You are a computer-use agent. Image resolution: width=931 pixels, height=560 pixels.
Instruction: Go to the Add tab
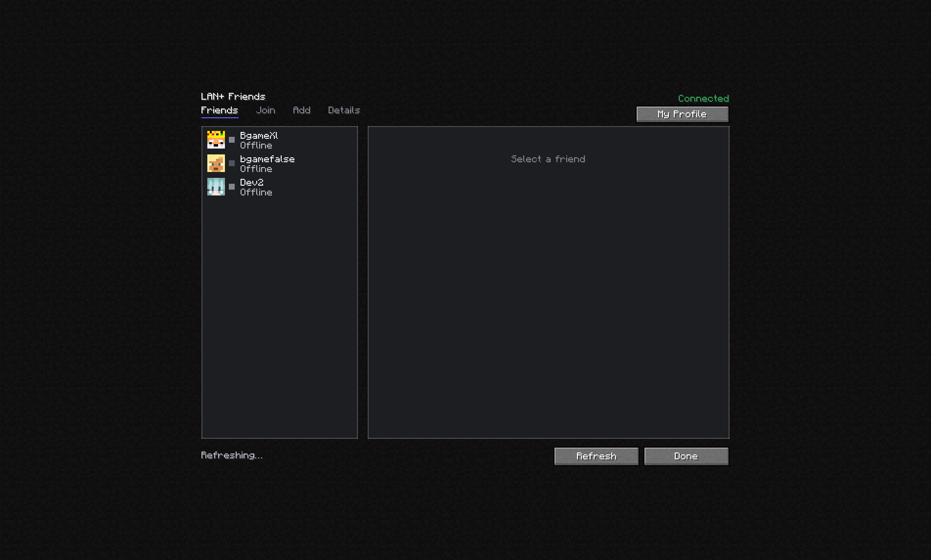302,110
